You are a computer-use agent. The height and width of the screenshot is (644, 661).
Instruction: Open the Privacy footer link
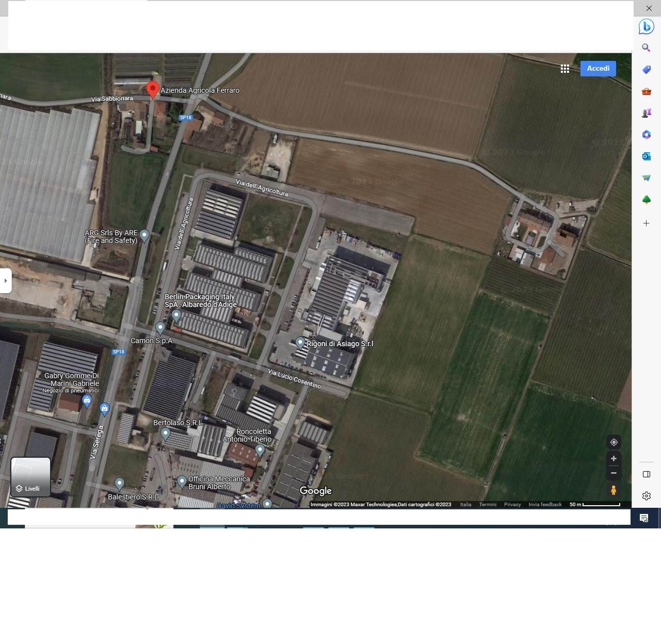click(x=512, y=505)
